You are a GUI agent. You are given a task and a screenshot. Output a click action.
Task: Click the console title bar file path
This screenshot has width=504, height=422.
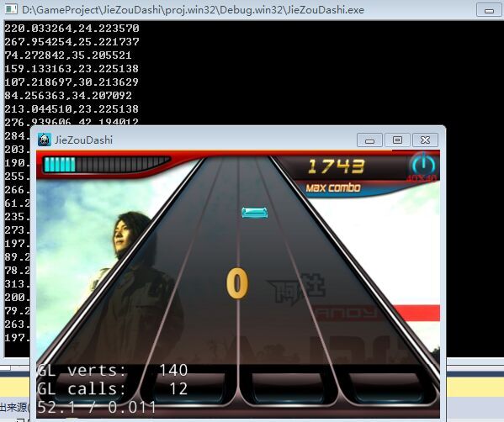click(193, 10)
